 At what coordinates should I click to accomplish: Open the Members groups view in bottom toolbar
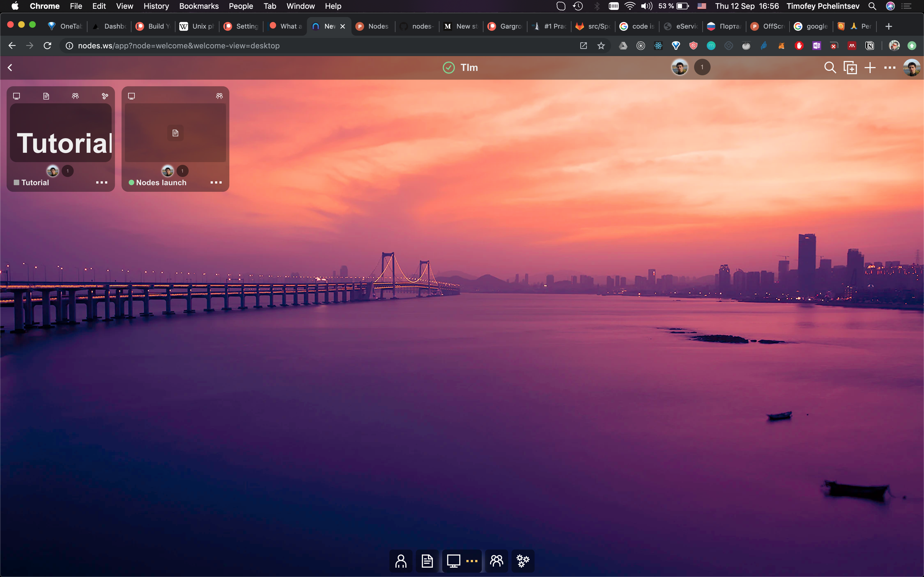tap(496, 561)
